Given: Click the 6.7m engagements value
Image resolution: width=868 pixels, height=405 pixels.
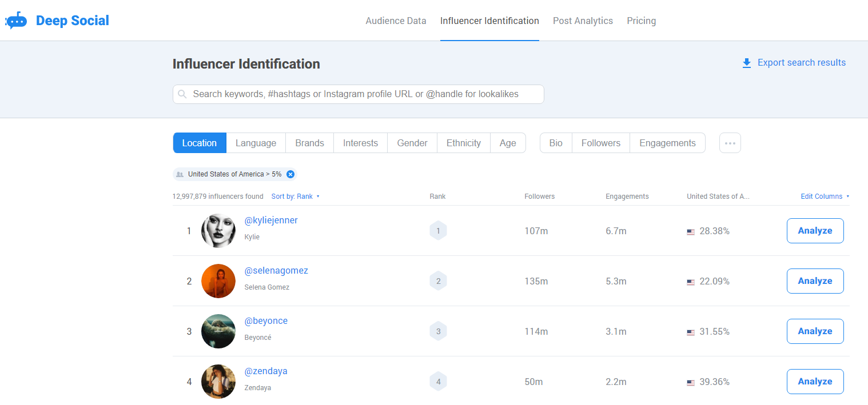Looking at the screenshot, I should 616,231.
